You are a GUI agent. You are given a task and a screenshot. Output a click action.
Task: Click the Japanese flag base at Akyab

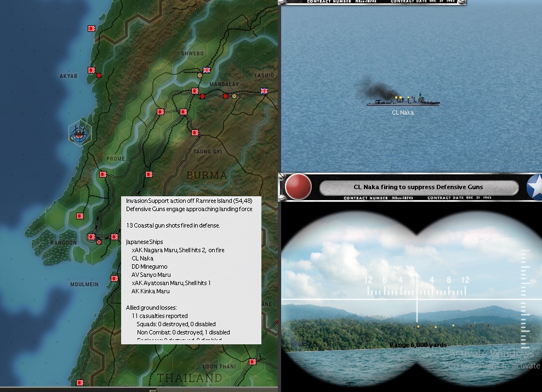tap(92, 70)
